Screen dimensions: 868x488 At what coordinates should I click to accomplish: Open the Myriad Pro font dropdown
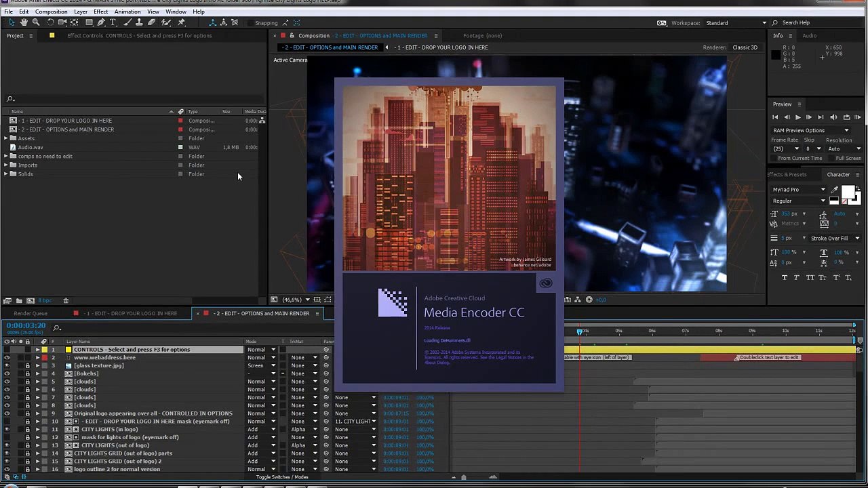(x=799, y=190)
